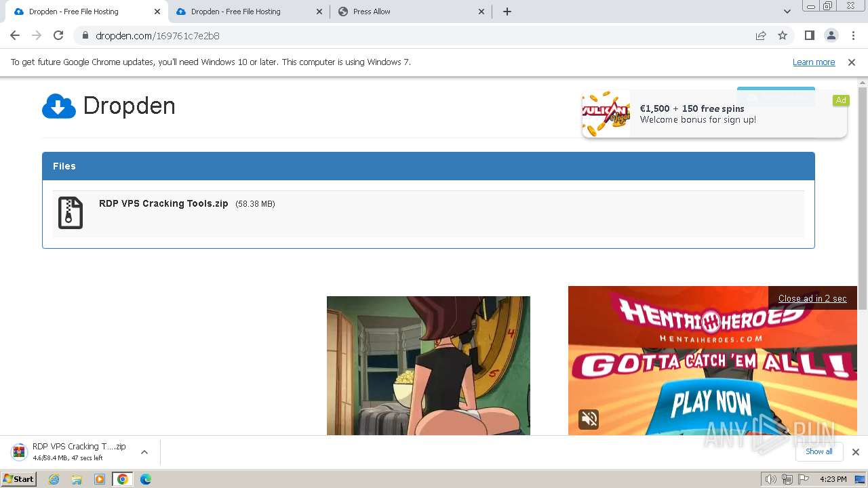Image resolution: width=868 pixels, height=488 pixels.
Task: Click the Files panel header
Action: point(429,166)
